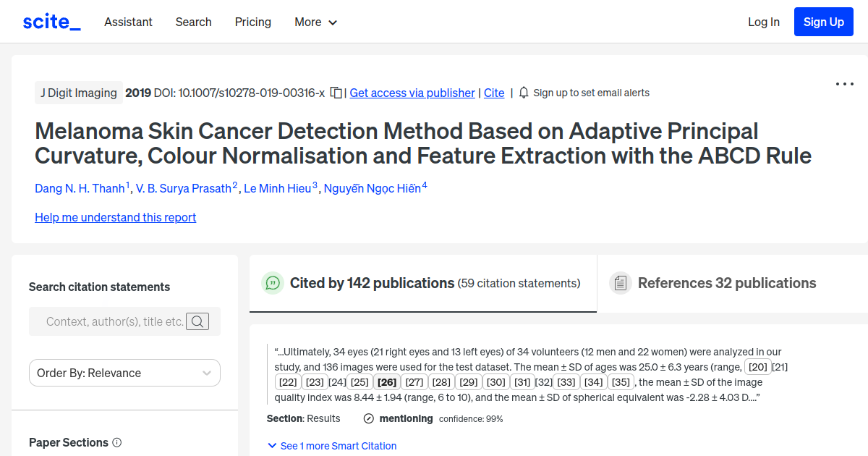868x456 pixels.
Task: Click Get access via publisher link
Action: [x=412, y=93]
